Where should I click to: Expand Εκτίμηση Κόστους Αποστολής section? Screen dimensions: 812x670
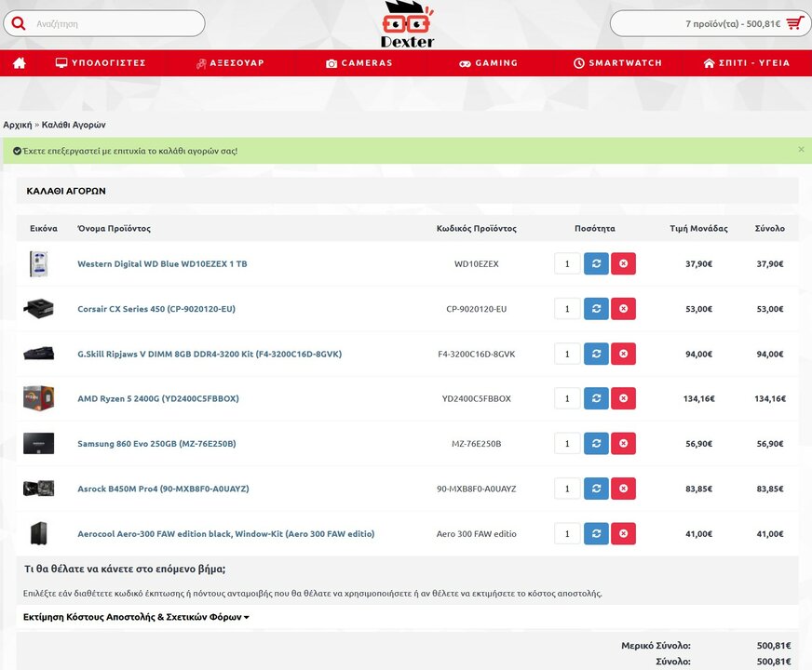136,617
